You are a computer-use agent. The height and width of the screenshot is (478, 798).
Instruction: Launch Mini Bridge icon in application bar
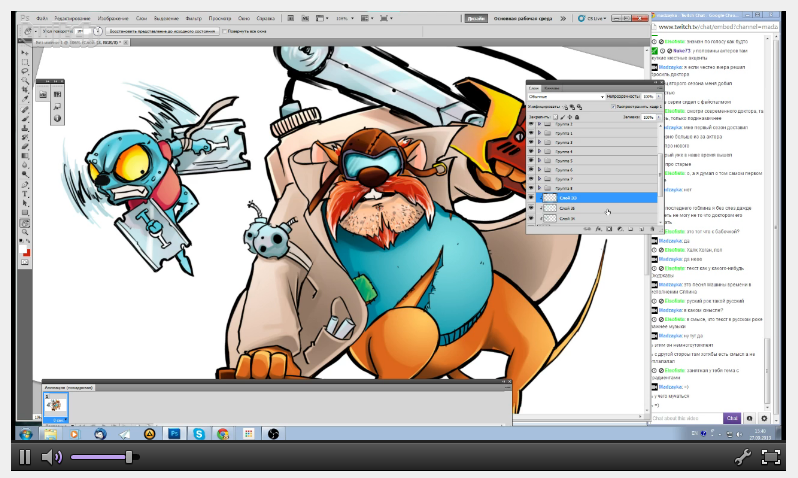[x=305, y=18]
